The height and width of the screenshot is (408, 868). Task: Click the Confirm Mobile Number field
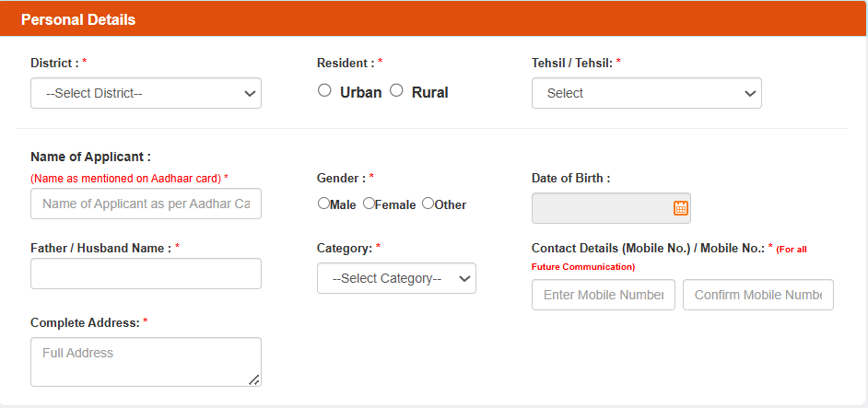tap(758, 295)
